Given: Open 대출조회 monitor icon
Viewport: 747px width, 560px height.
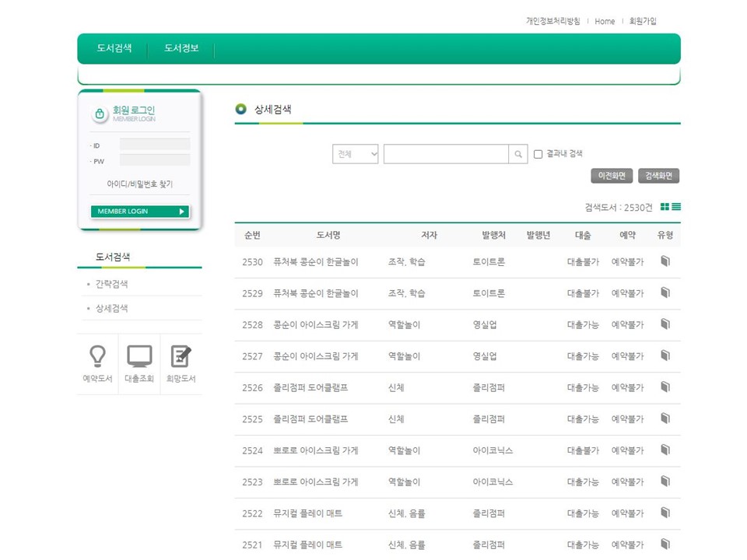Looking at the screenshot, I should pyautogui.click(x=139, y=357).
